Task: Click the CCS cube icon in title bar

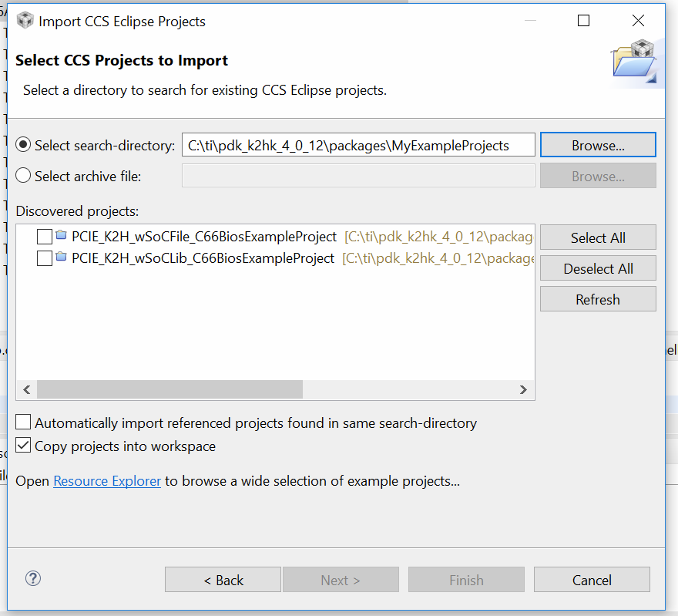Action: point(25,21)
